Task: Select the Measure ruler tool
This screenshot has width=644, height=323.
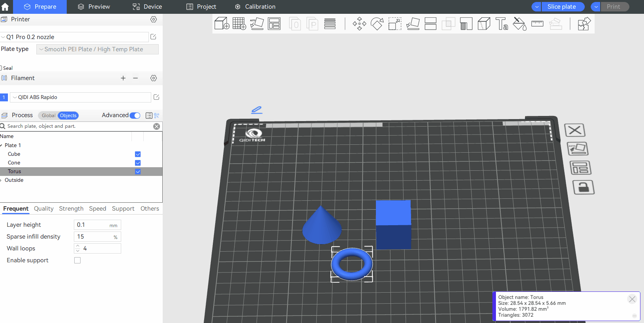Action: tap(537, 24)
